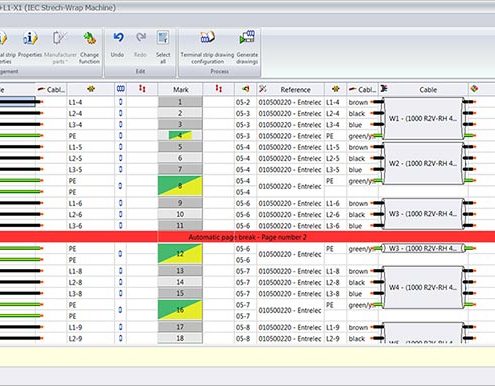Open Terminal strip drawing configuration

(207, 47)
